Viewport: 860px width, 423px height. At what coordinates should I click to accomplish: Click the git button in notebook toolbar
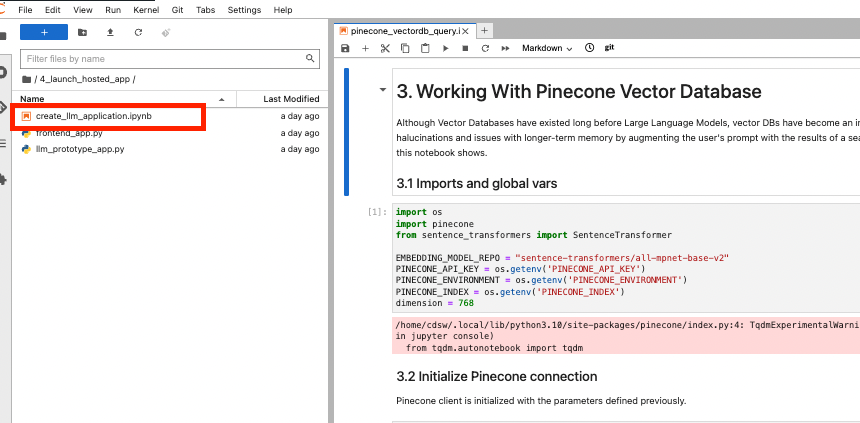point(609,48)
